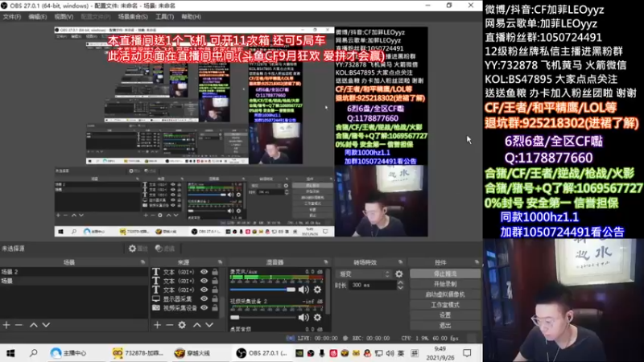Screen dimensions: 644x362
Task: Move source down with arrow in 来源 dock
Action: pos(209,325)
